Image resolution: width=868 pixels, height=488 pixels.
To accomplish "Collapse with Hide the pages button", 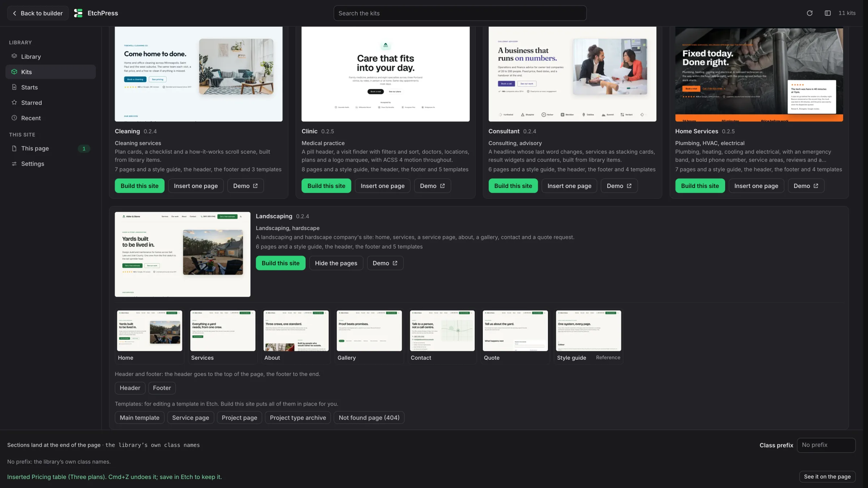I will click(336, 263).
